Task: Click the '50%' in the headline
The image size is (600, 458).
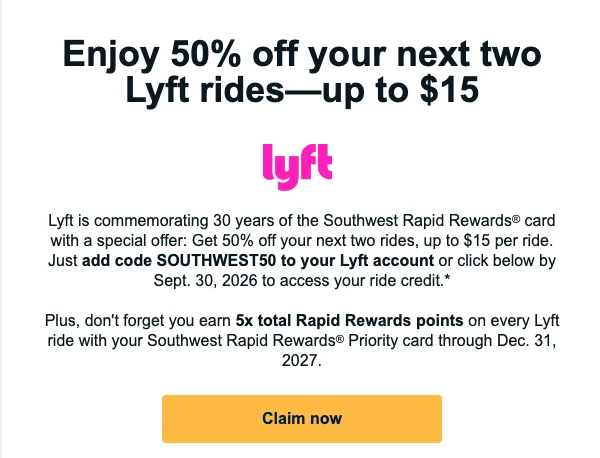Action: click(x=206, y=54)
